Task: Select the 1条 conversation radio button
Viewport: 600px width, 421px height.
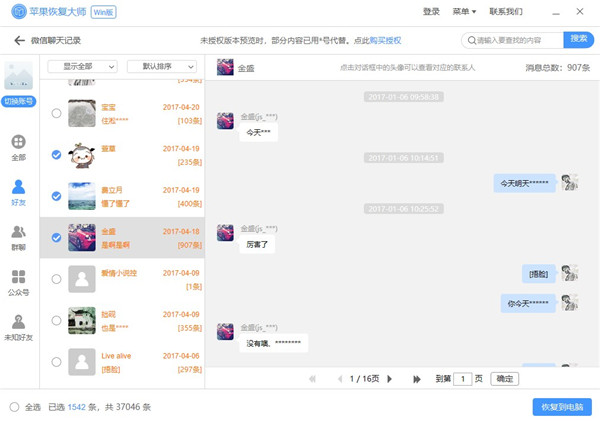Action: tap(56, 279)
